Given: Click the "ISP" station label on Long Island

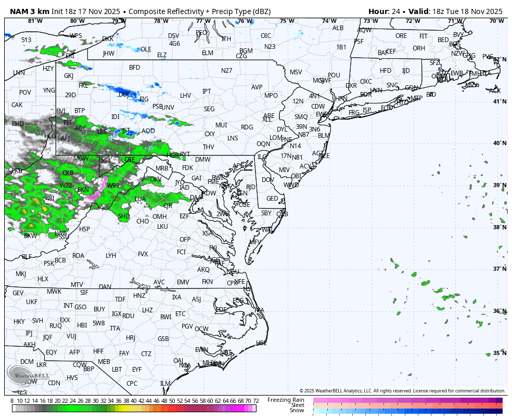Looking at the screenshot, I should (x=367, y=111).
